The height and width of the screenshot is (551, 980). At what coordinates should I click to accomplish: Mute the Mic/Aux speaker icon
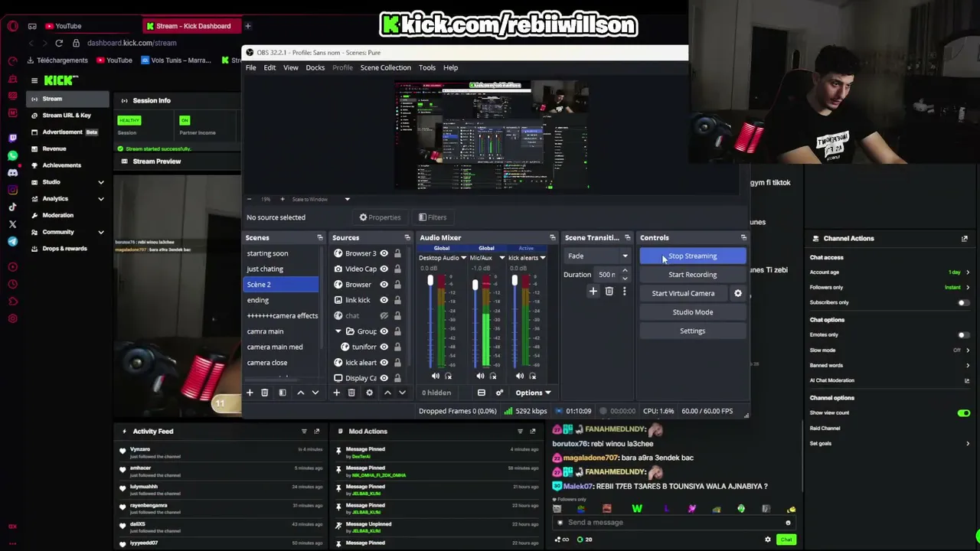[x=480, y=376]
